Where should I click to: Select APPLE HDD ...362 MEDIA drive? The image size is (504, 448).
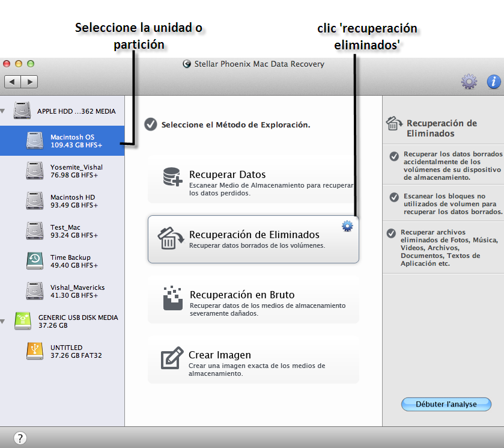(62, 111)
